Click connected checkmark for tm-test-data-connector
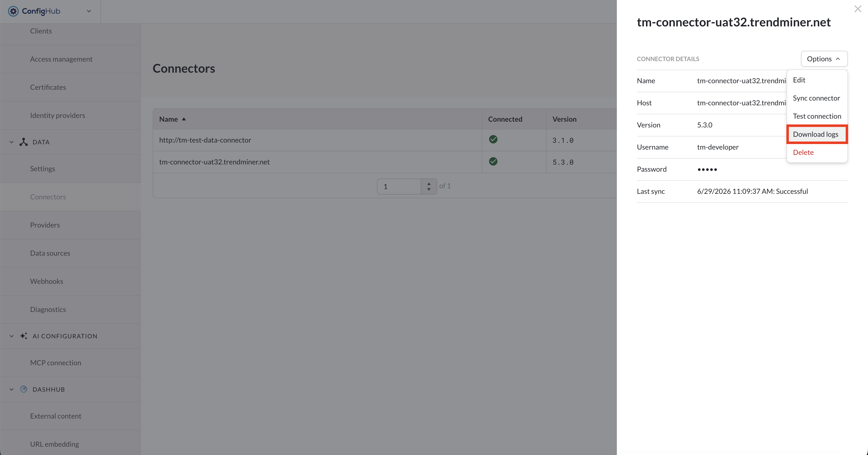This screenshot has height=455, width=868. coord(493,139)
